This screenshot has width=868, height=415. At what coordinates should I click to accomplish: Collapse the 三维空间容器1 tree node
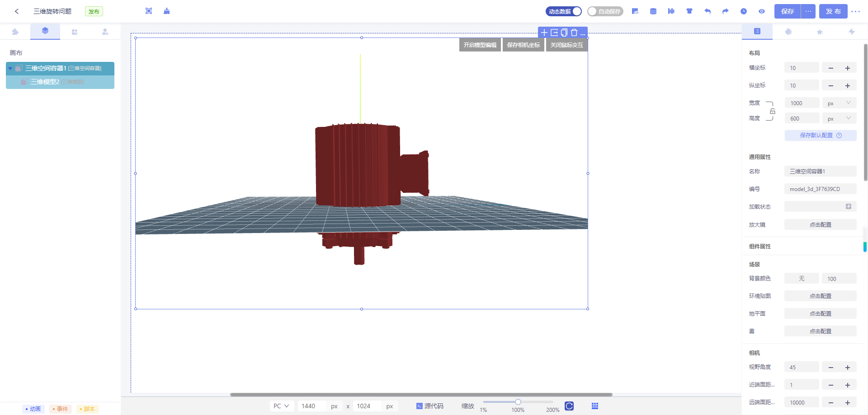[10, 69]
